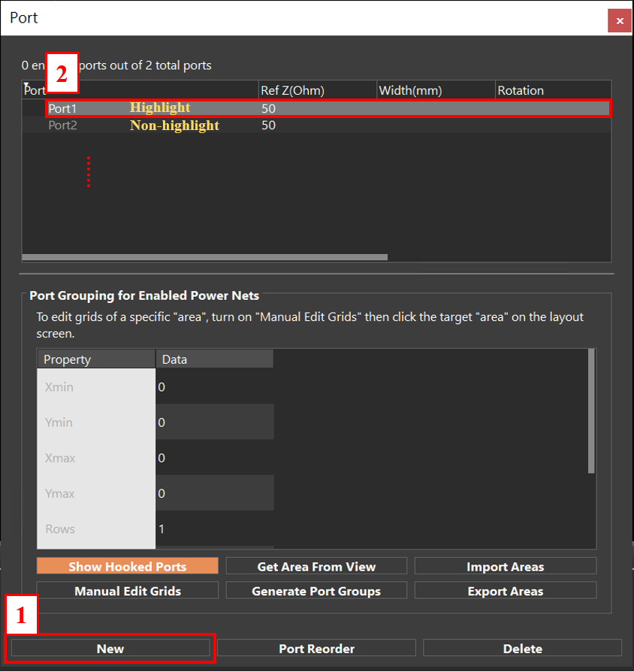
Task: Click the port list horizontal scrollbar
Action: [x=205, y=257]
